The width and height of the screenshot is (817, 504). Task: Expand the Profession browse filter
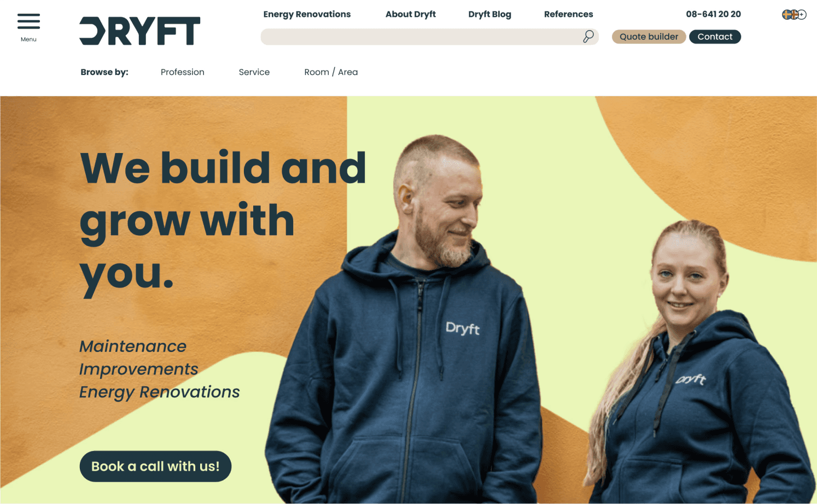click(x=183, y=72)
